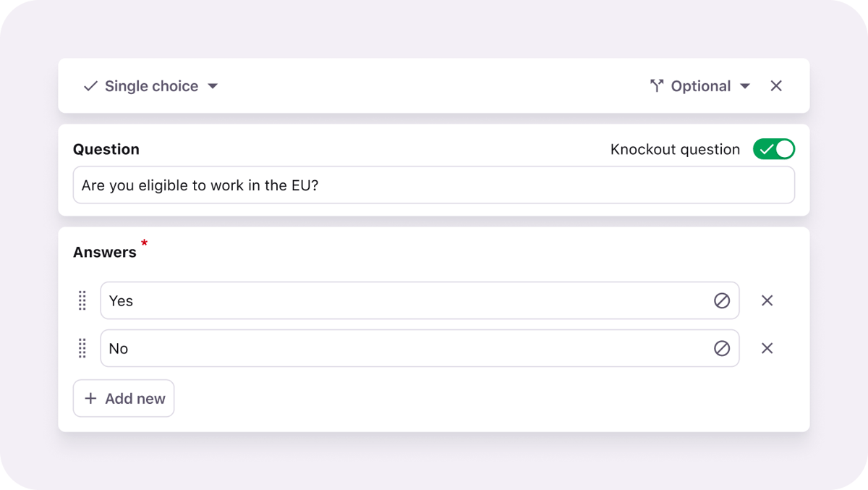
Task: Click the branching arrows icon next to Optional
Action: 657,85
